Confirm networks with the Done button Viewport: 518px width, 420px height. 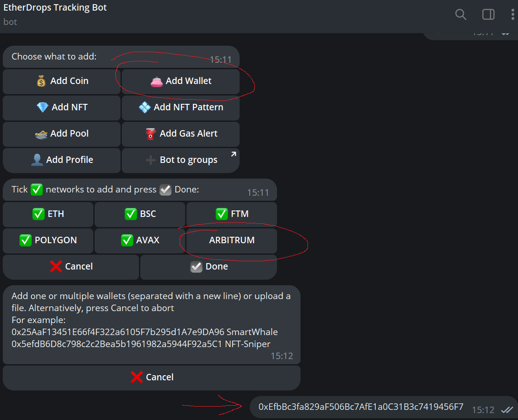[x=209, y=267]
